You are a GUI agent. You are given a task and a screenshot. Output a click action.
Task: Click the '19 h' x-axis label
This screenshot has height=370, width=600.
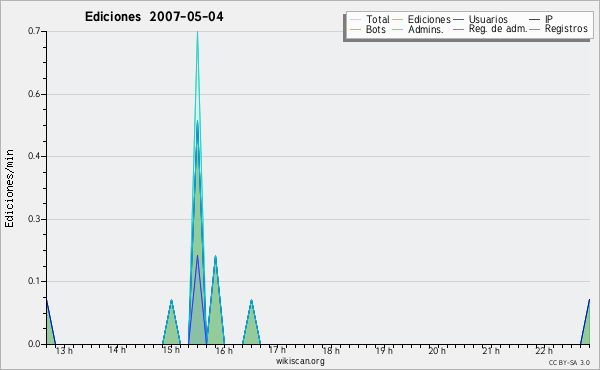click(384, 350)
